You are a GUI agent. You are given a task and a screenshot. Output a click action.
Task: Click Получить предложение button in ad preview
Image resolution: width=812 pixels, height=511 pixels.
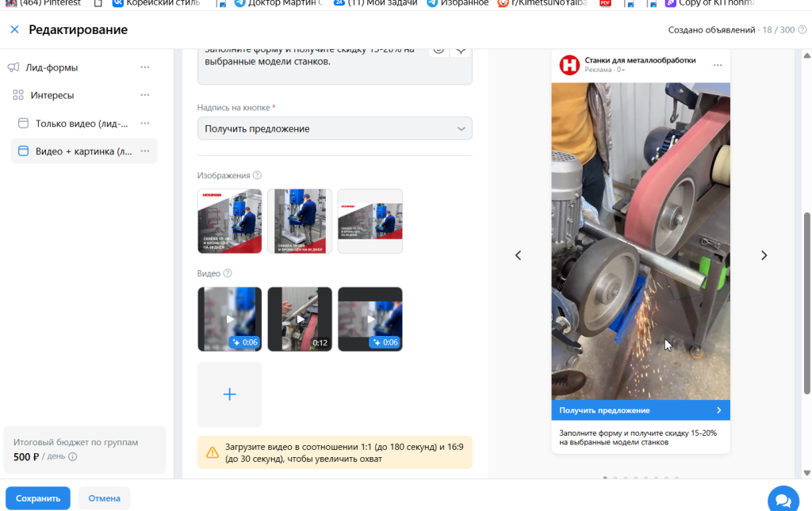pyautogui.click(x=641, y=410)
